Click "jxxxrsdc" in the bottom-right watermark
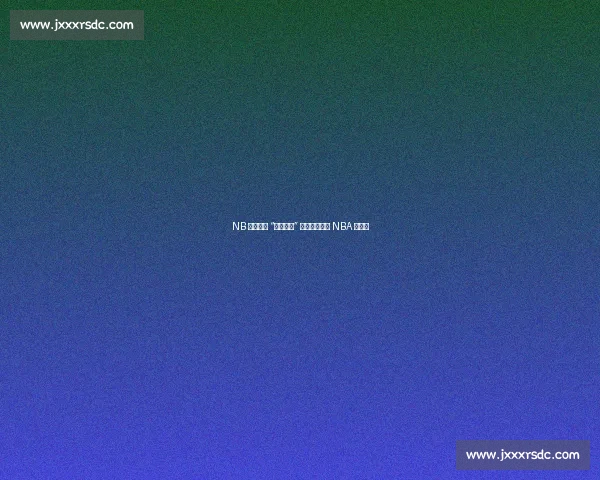Screen dimensions: 600x480 [523, 455]
